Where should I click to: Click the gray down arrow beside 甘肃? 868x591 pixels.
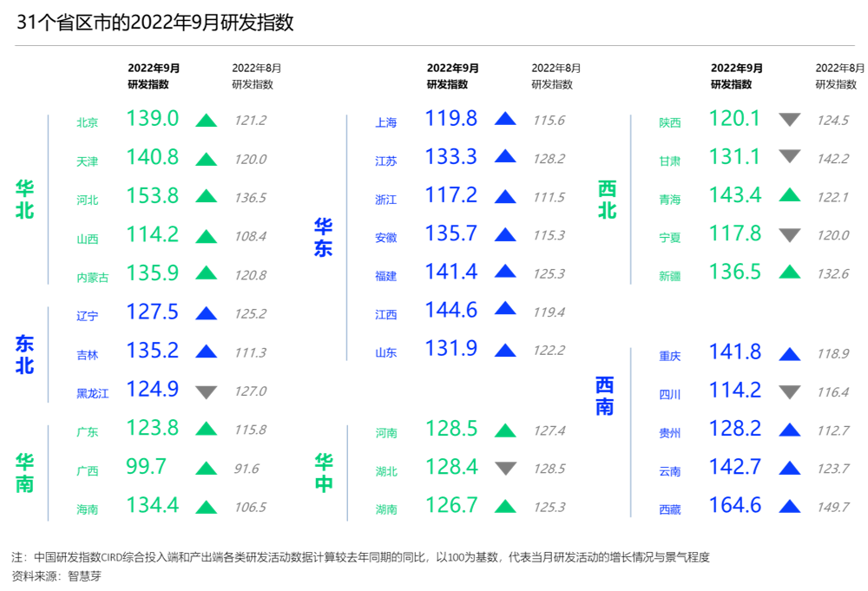tap(789, 157)
